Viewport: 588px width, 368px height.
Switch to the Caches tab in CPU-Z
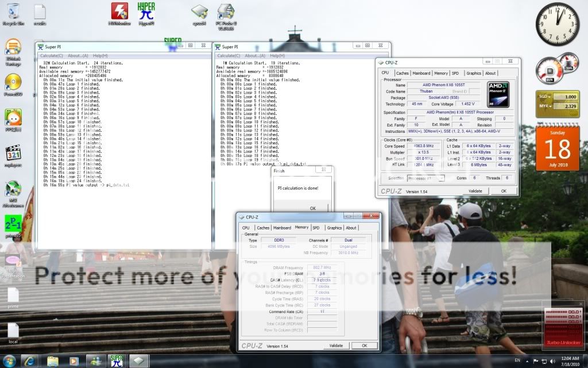pyautogui.click(x=403, y=73)
